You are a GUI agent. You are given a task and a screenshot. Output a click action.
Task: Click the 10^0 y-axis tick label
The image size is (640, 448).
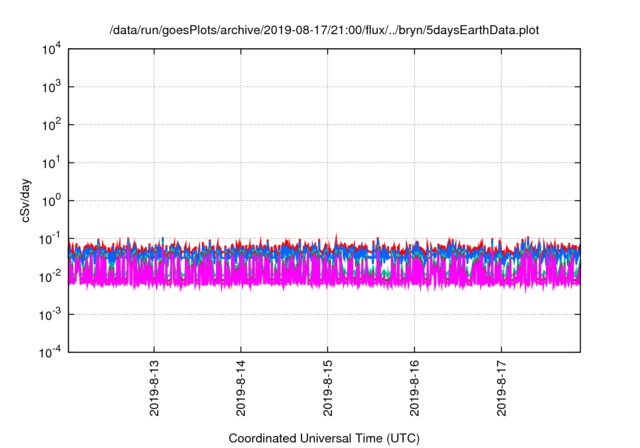[51, 201]
